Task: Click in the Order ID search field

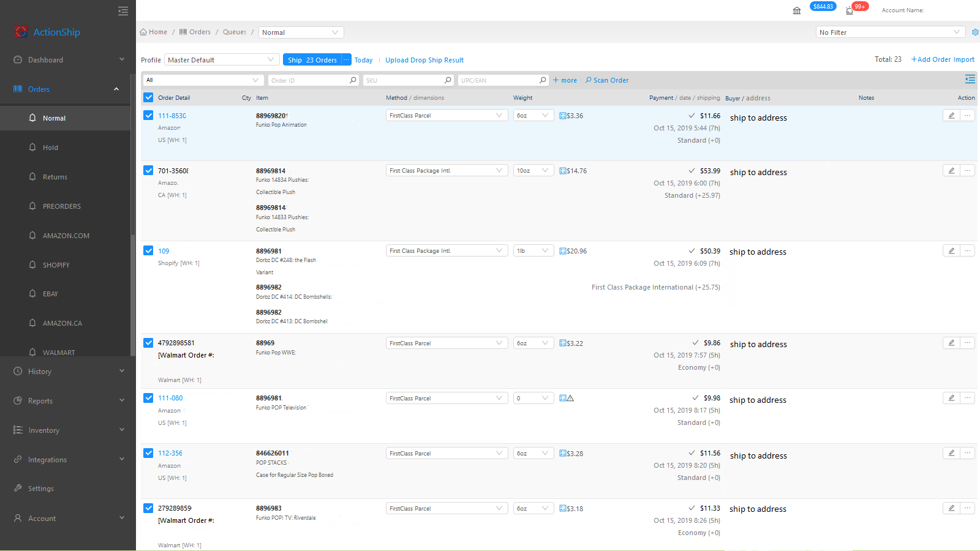Action: [309, 80]
